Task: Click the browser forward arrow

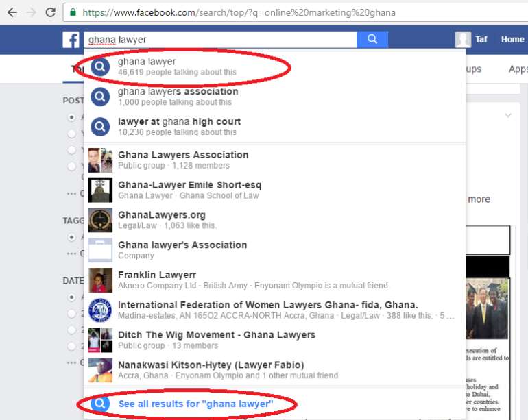Action: (x=32, y=12)
